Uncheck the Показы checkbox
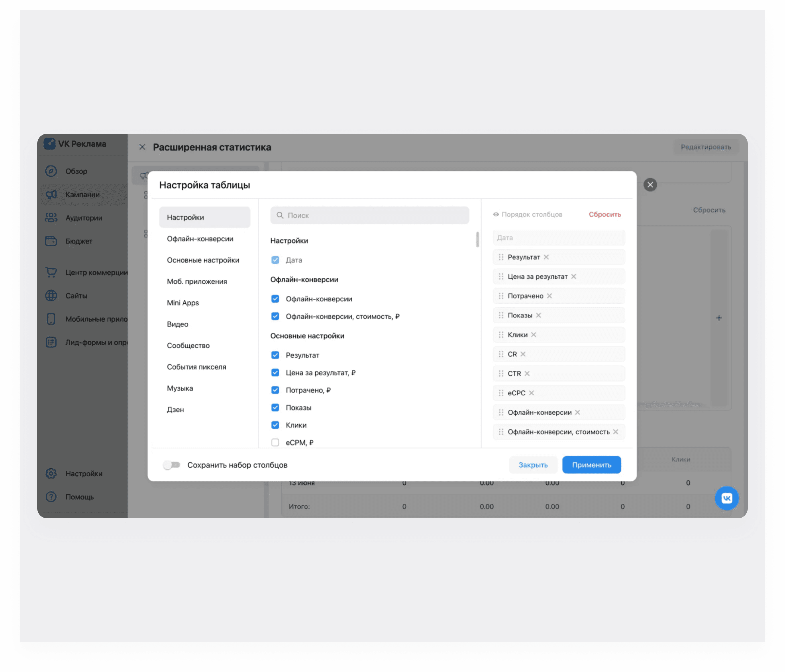This screenshot has width=785, height=672. 275,407
